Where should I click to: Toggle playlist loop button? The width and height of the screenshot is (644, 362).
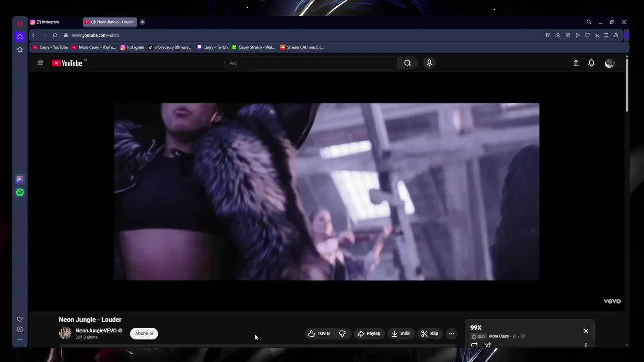474,345
